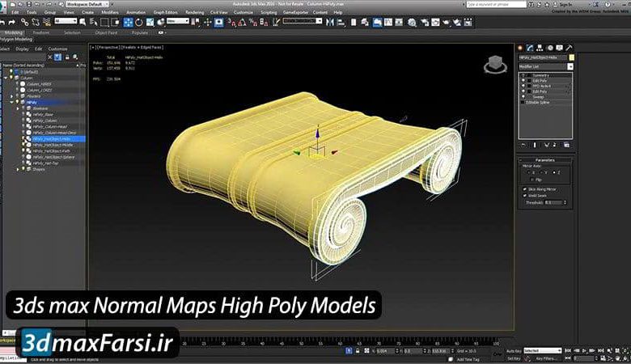This screenshot has width=631, height=364.
Task: Click Configure Modifier Sets icon
Action: click(566, 145)
